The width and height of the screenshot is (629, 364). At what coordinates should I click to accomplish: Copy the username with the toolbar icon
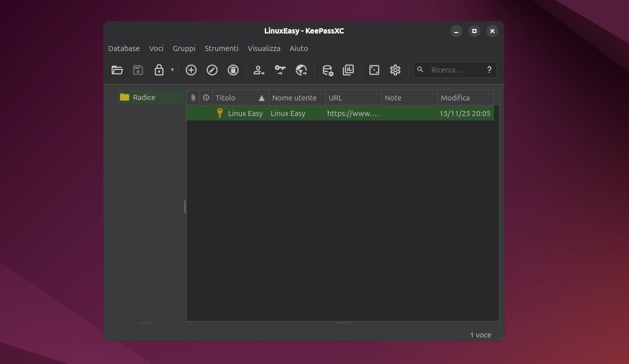(259, 70)
